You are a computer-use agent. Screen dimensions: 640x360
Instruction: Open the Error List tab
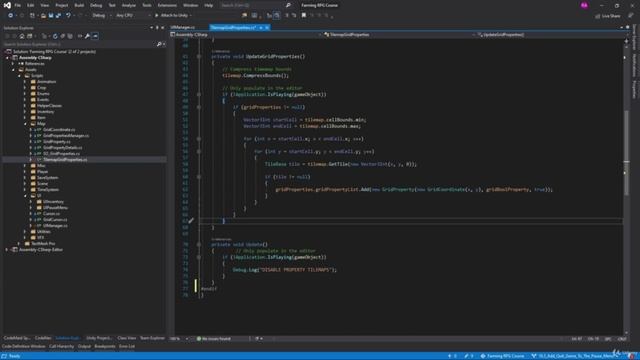pos(127,347)
